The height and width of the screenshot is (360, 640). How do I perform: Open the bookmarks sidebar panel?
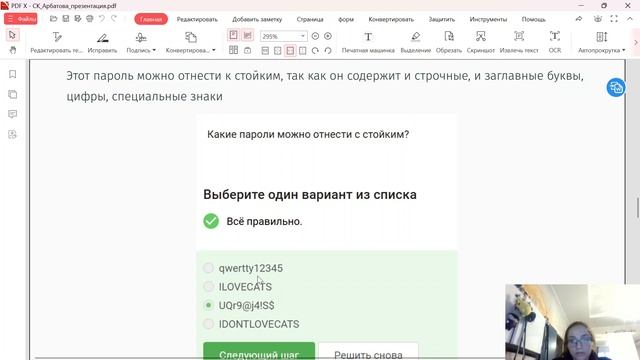tap(13, 74)
